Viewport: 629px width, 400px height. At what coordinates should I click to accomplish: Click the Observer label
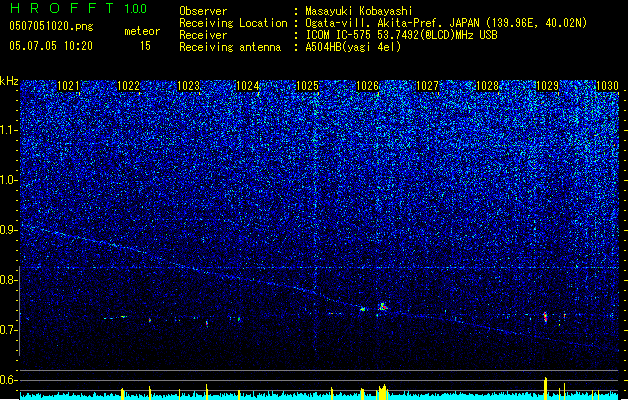point(203,11)
